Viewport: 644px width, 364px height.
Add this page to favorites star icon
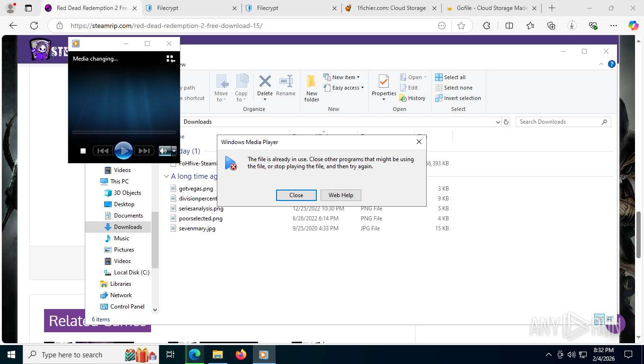461,26
